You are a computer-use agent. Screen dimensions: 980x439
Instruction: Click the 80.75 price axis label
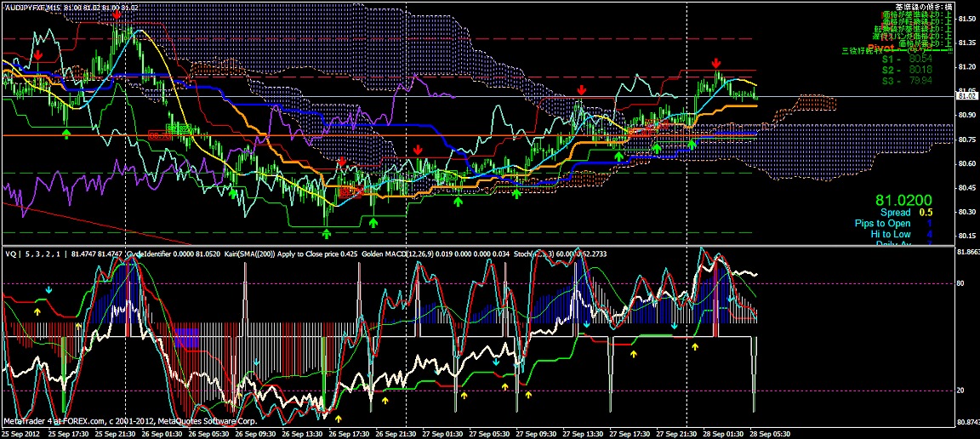point(967,140)
